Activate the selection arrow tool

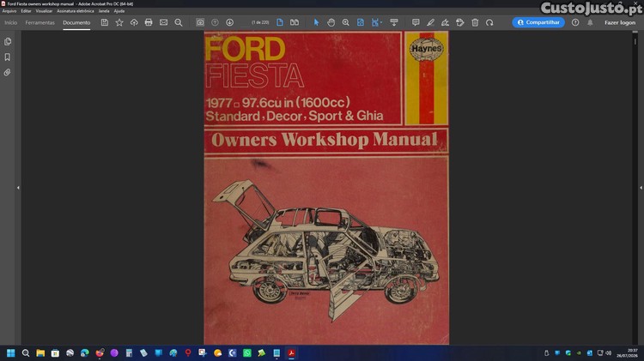[316, 22]
